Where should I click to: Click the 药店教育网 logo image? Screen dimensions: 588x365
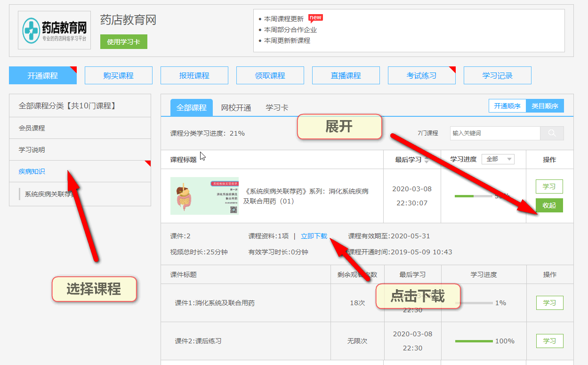coord(54,30)
